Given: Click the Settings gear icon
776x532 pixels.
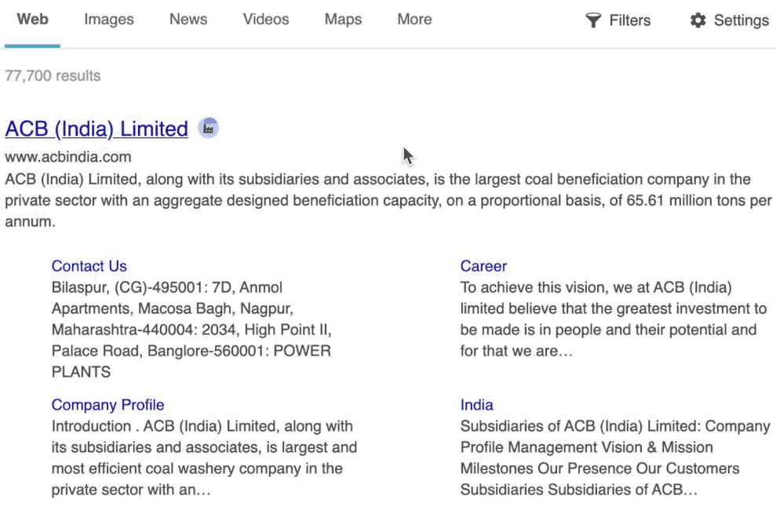Looking at the screenshot, I should tap(698, 20).
